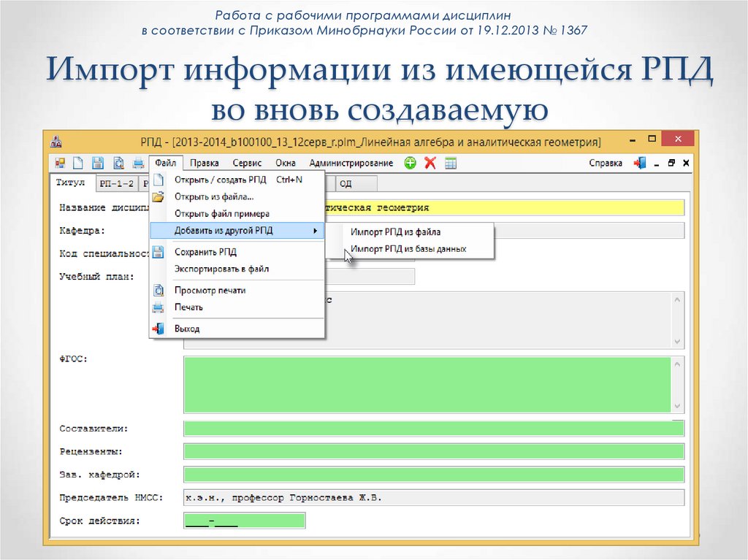Screen dimensions: 748x560
Task: Click the Срок действия date field
Action: tap(244, 521)
